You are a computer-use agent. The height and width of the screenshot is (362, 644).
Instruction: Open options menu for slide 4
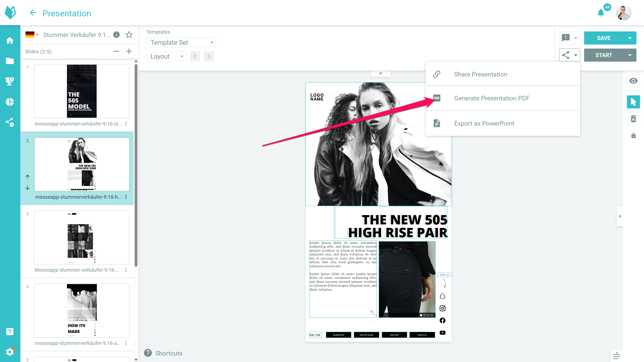pos(126,343)
